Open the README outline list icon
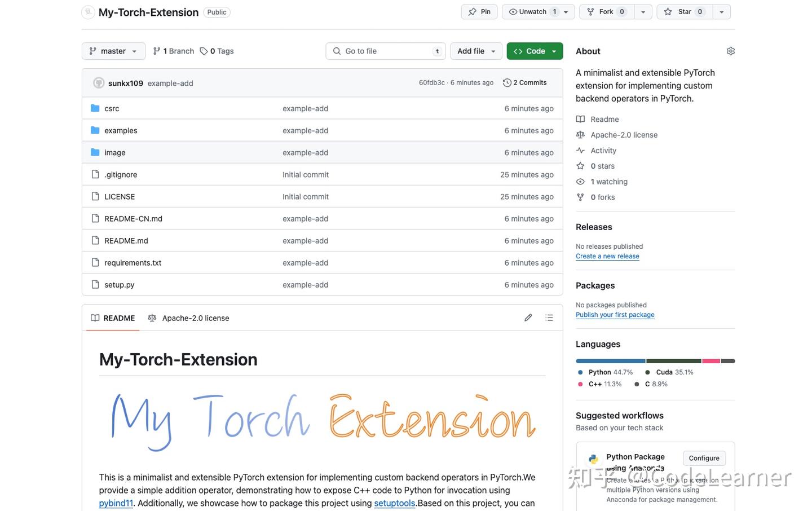 click(549, 318)
